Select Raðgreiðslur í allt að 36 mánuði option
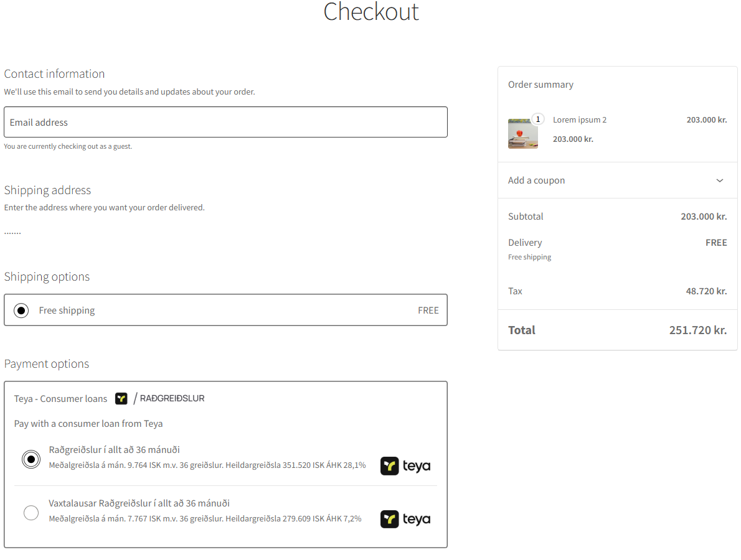The width and height of the screenshot is (741, 560). click(31, 459)
